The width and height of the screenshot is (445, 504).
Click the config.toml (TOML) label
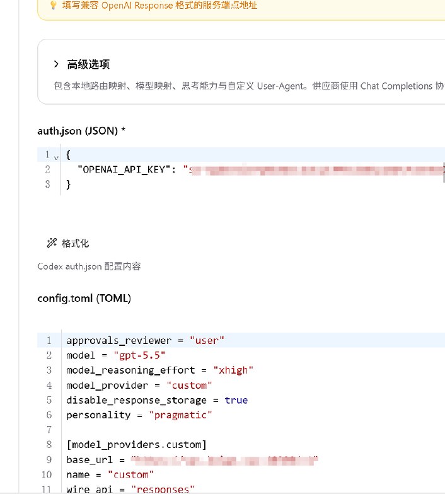[x=84, y=298]
